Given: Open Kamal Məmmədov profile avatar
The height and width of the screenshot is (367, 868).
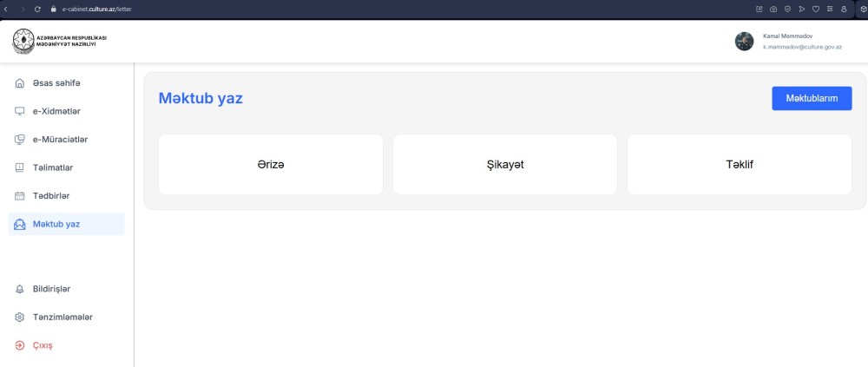Looking at the screenshot, I should [744, 42].
